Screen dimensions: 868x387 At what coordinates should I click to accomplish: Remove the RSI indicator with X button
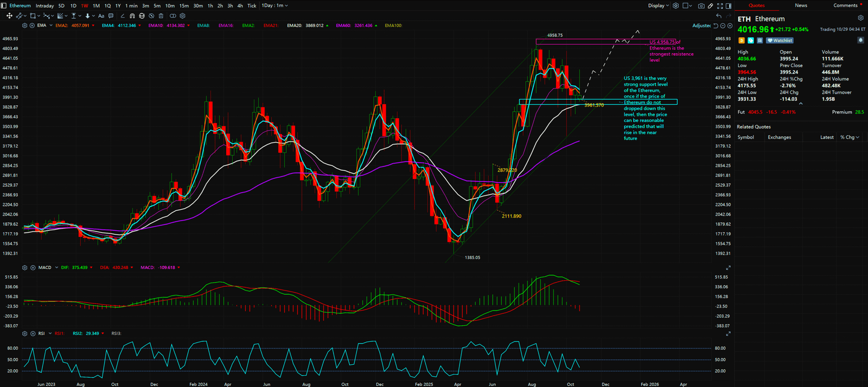pos(32,334)
